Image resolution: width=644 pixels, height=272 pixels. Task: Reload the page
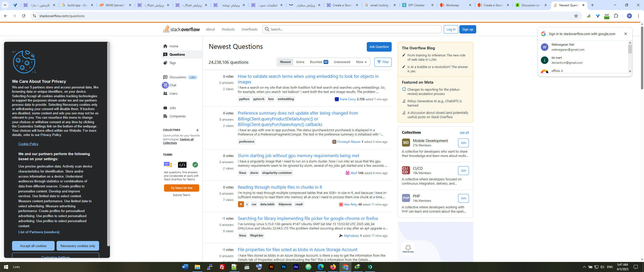point(24,16)
